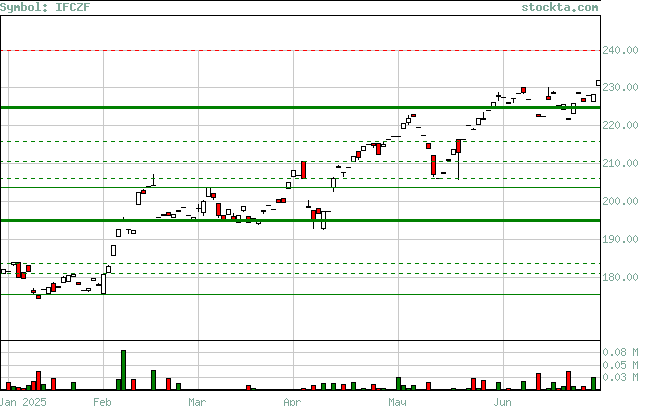Click the 180.00 price axis label
The height and width of the screenshot is (406, 655).
point(620,277)
